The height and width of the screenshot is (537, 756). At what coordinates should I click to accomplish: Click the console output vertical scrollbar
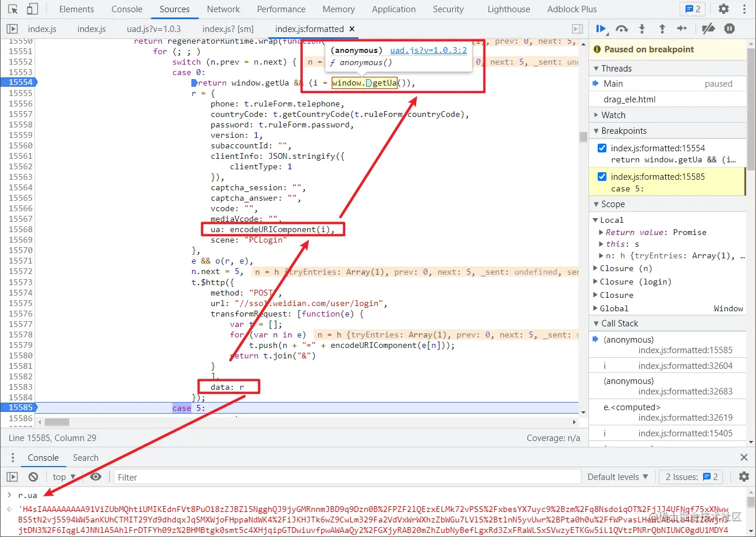751,512
